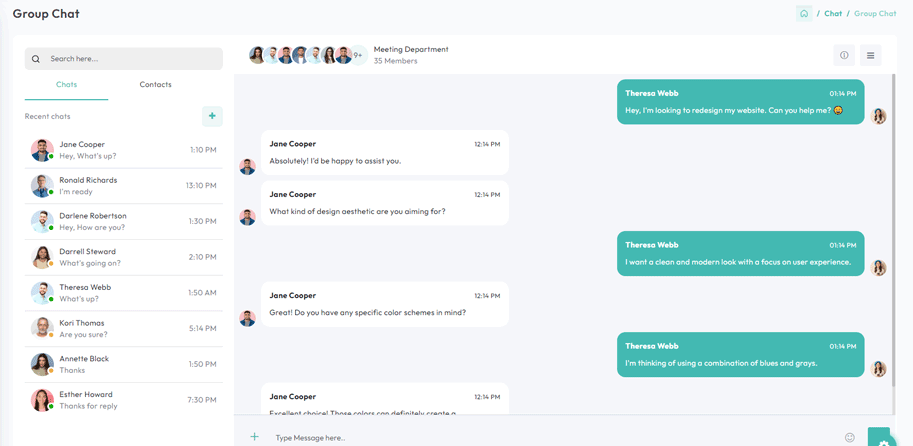Screen dimensions: 913x446
Task: Open the settings gear button
Action: click(x=882, y=440)
